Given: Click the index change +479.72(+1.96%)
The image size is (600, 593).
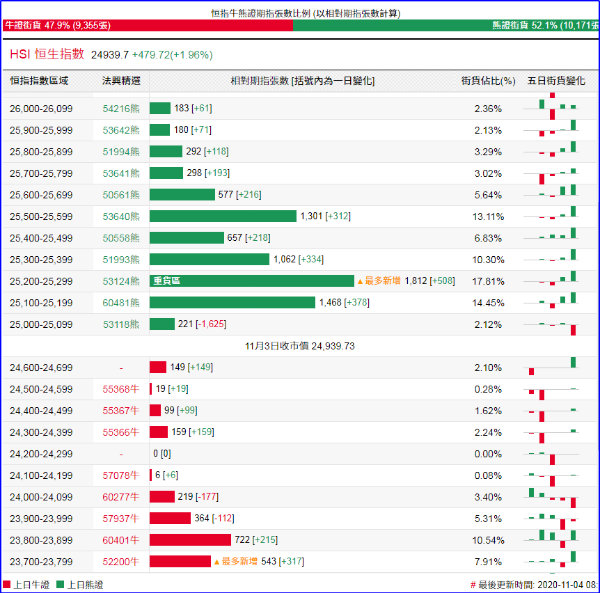Looking at the screenshot, I should pos(172,55).
